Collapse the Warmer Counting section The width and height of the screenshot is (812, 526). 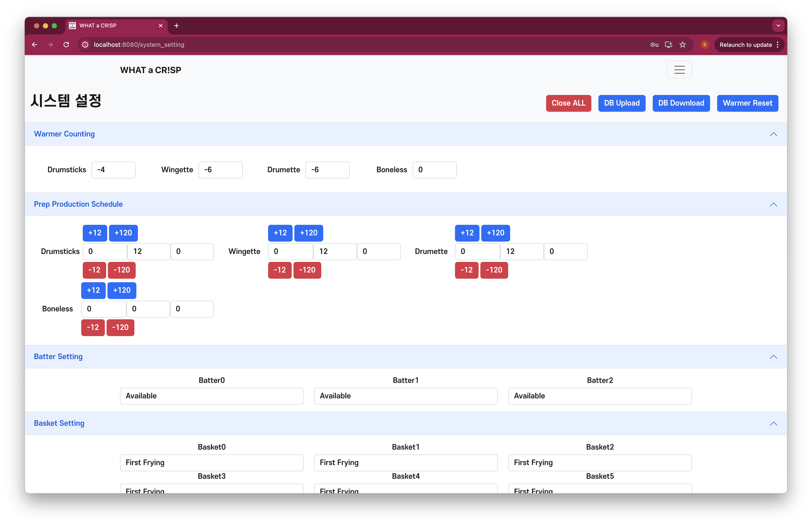[773, 134]
